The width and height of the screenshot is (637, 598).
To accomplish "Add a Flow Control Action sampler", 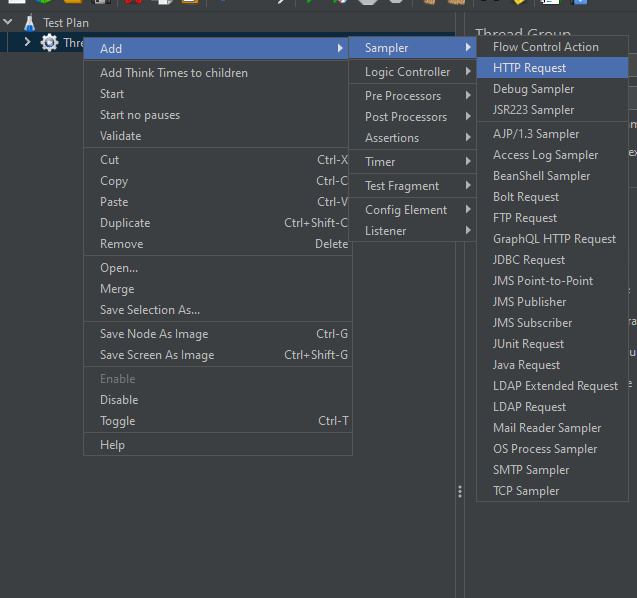I will [552, 47].
